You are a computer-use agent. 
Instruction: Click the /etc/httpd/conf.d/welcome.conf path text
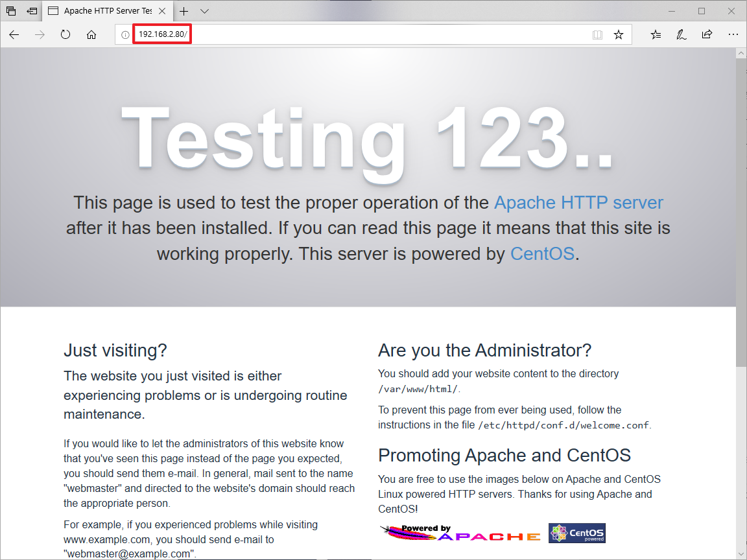(x=563, y=425)
